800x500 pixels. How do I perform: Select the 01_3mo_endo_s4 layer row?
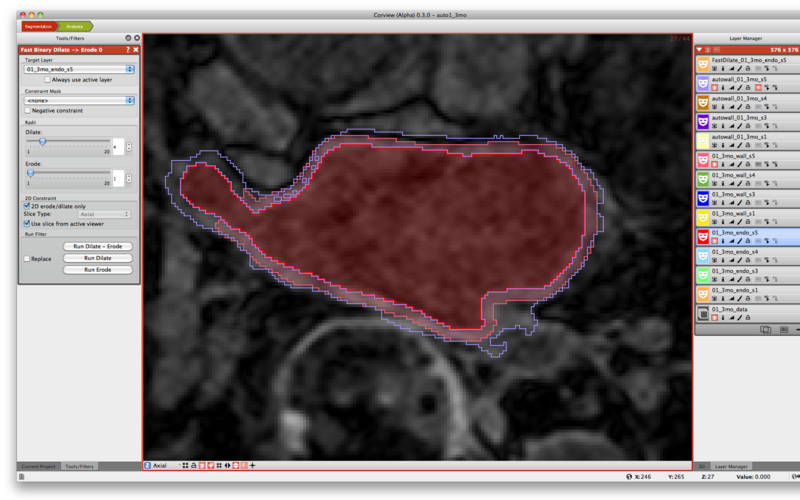click(745, 252)
